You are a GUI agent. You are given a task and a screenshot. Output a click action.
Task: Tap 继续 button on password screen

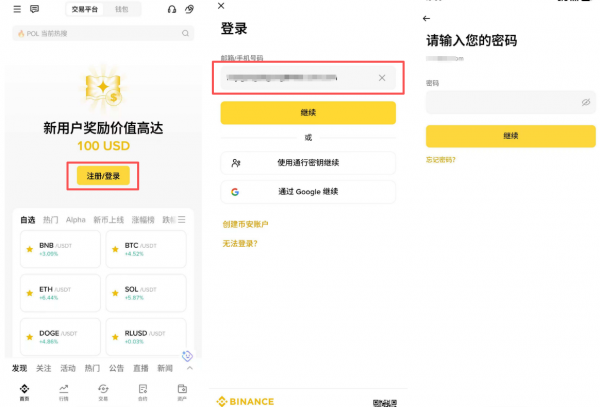coord(510,136)
